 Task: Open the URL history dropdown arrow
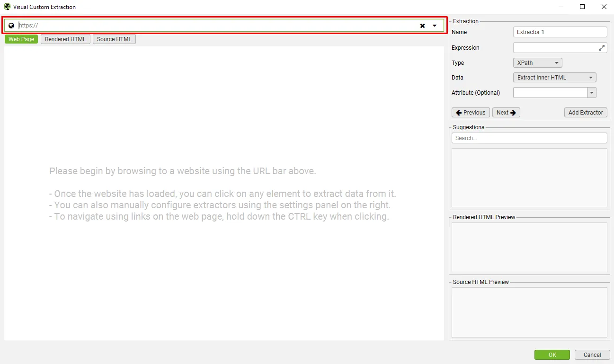click(x=434, y=25)
